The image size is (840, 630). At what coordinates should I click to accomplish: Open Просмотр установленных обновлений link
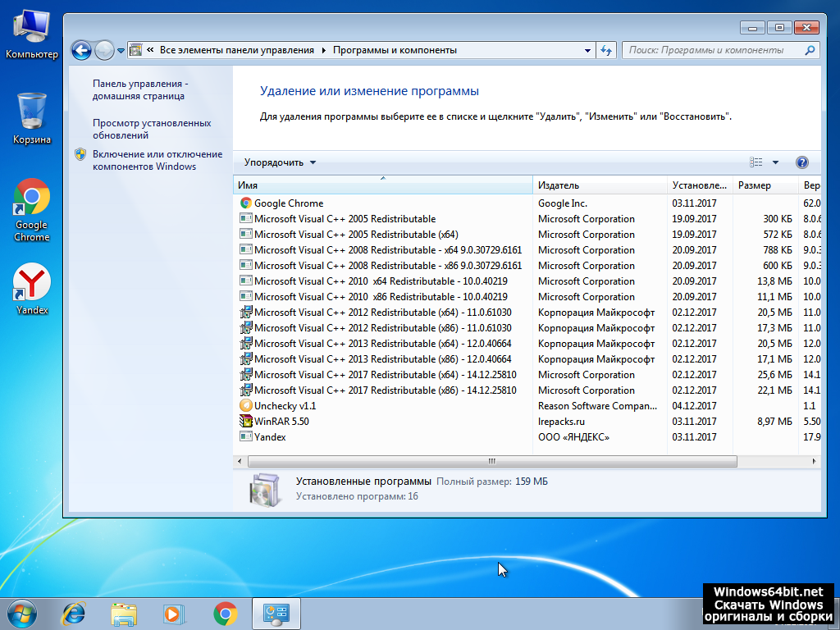point(151,129)
